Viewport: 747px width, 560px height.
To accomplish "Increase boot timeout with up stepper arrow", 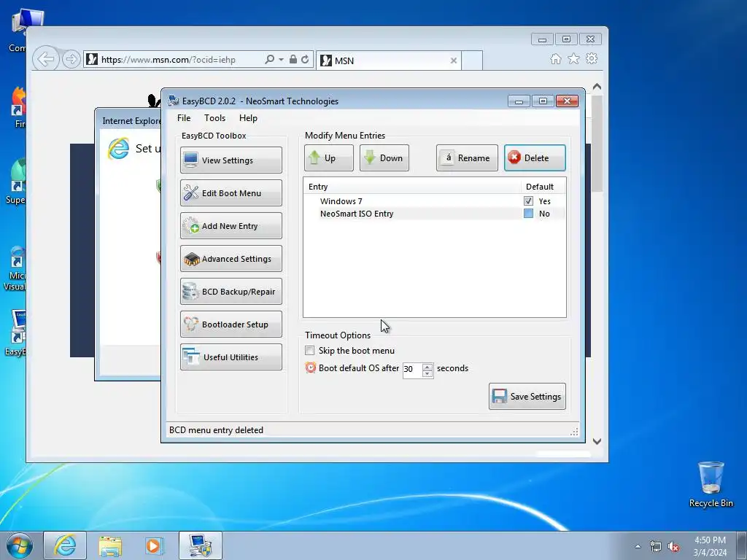I will point(427,366).
